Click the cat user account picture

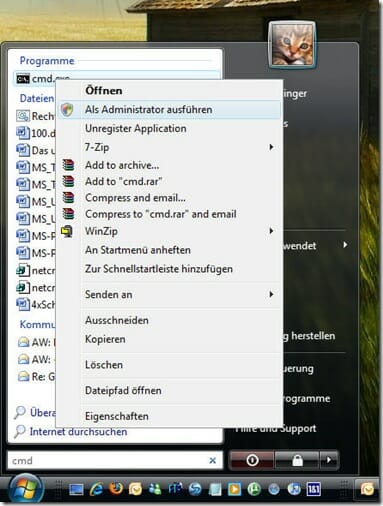(292, 44)
